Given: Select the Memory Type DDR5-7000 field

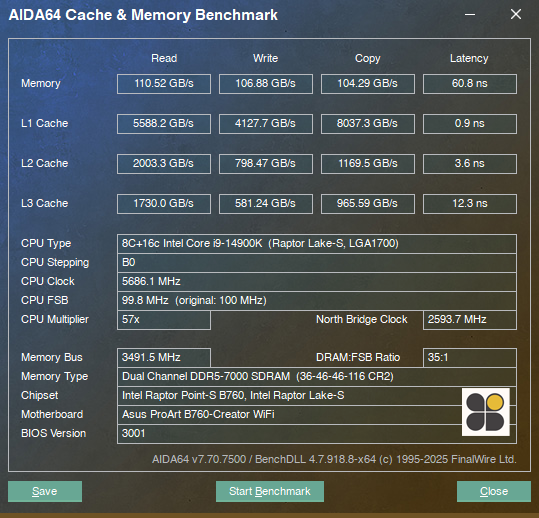Looking at the screenshot, I should pos(317,376).
